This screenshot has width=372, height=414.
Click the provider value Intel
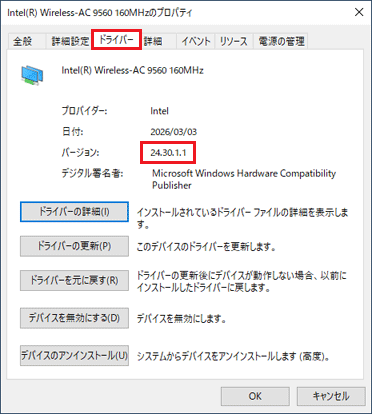(x=159, y=111)
